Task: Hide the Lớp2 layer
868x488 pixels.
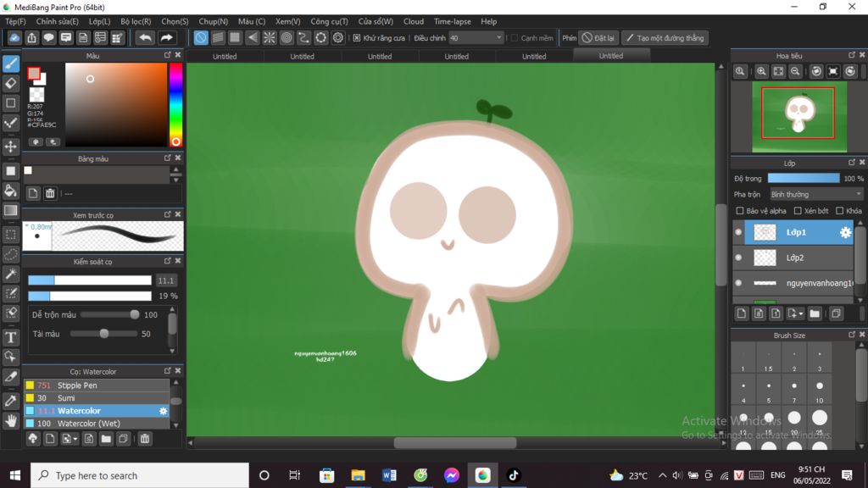Action: [738, 258]
